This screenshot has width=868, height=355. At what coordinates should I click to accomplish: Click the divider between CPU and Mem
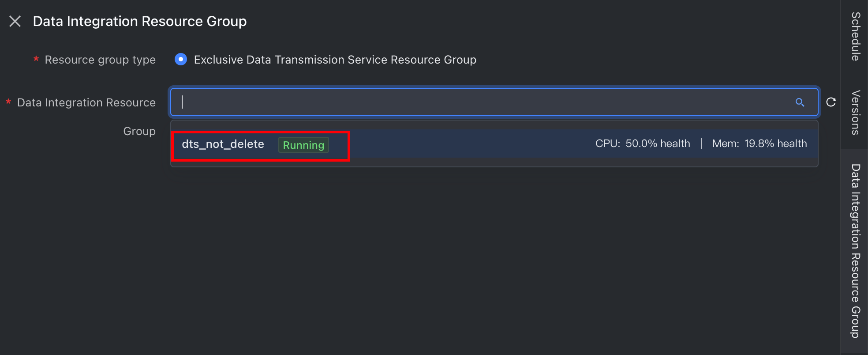point(701,144)
